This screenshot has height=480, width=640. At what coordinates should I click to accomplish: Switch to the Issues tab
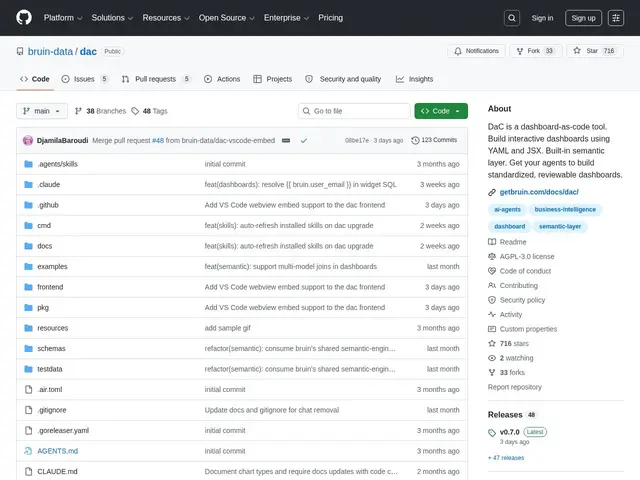pyautogui.click(x=84, y=79)
